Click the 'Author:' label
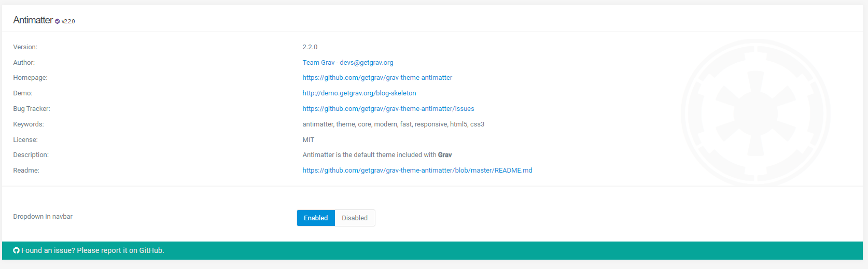This screenshot has width=868, height=269. point(24,63)
